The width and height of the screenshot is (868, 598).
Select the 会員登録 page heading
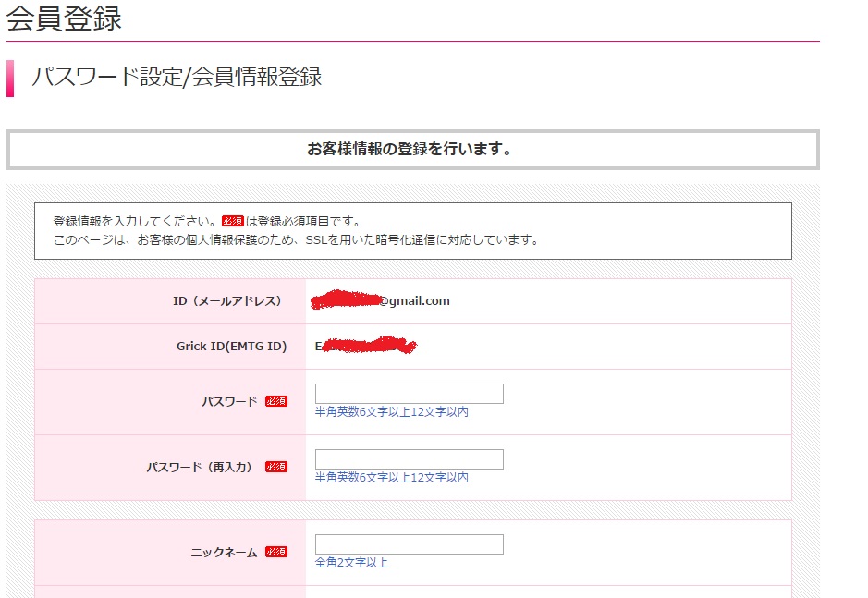tap(64, 18)
